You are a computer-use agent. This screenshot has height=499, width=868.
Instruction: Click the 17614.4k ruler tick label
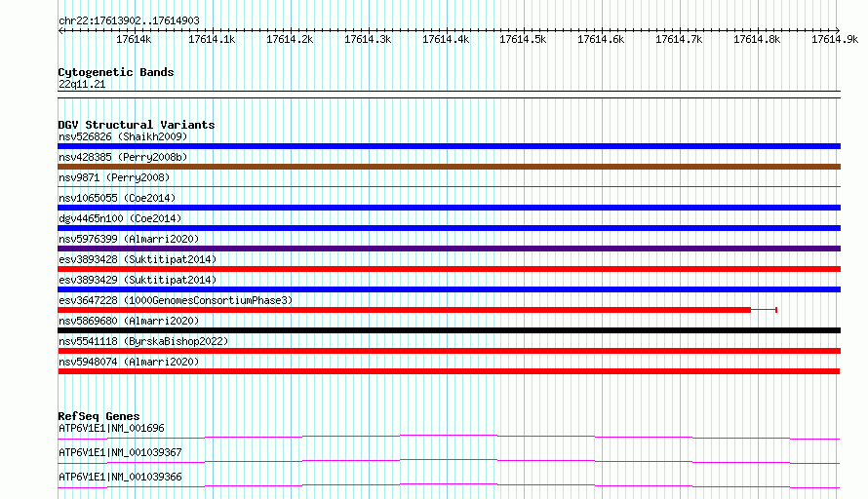[446, 39]
